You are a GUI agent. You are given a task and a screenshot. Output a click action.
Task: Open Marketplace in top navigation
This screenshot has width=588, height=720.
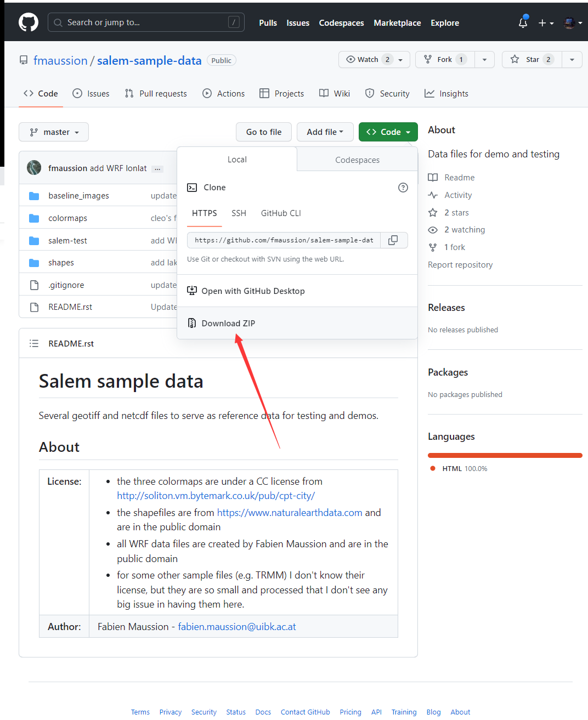(x=397, y=23)
